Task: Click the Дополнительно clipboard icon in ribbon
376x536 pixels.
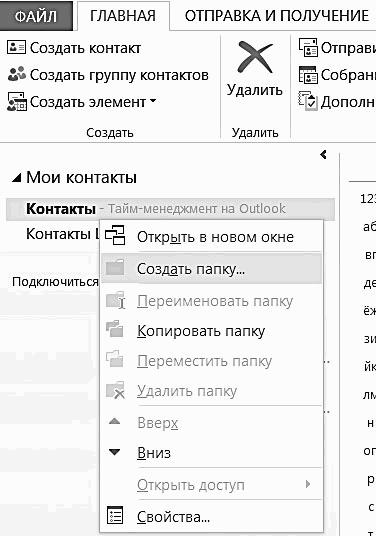Action: [x=308, y=102]
